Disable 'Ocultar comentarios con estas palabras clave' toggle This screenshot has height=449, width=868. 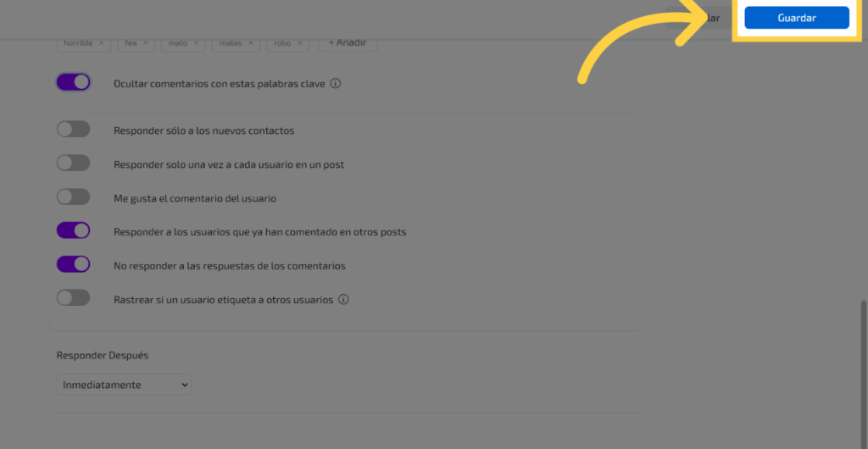coord(73,83)
